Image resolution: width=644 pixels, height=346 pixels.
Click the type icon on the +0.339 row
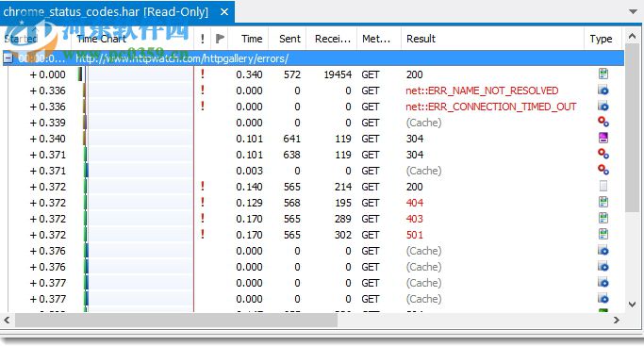[x=603, y=122]
